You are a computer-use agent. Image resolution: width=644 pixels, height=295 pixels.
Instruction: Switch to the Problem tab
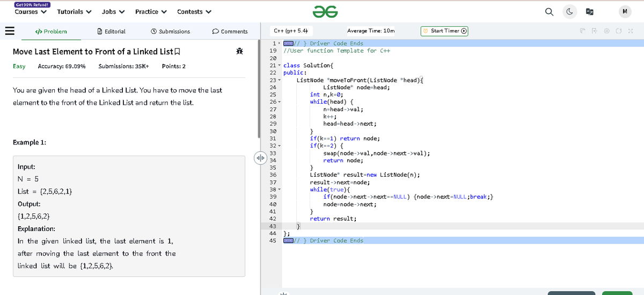pos(51,31)
